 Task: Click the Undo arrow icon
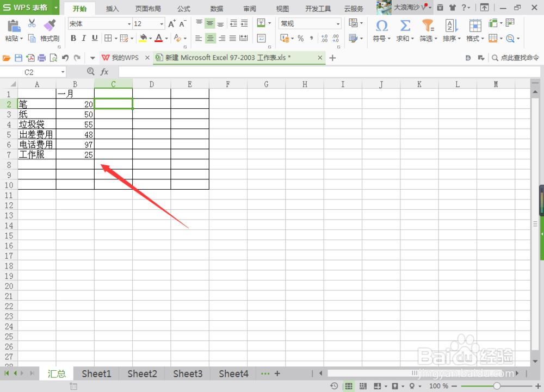click(65, 58)
